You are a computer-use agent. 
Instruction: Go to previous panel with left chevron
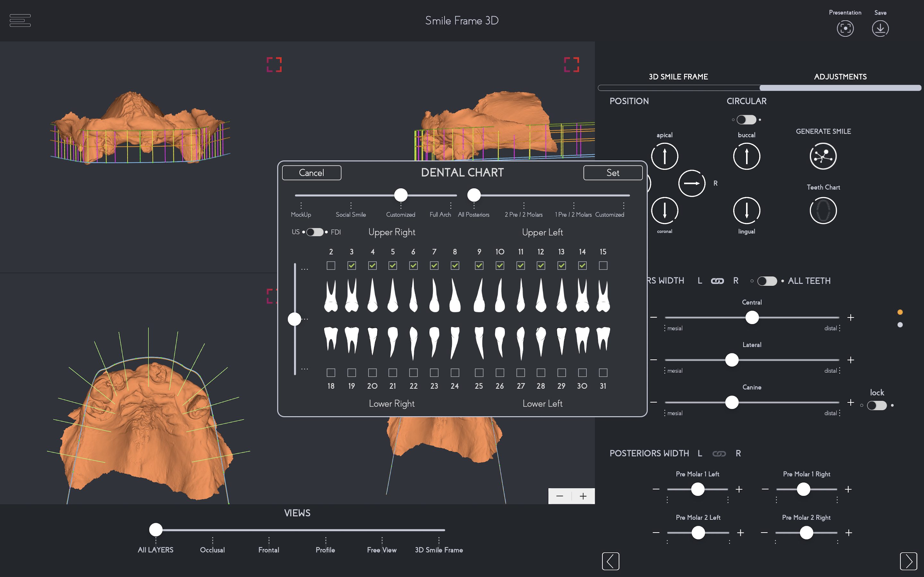point(611,561)
